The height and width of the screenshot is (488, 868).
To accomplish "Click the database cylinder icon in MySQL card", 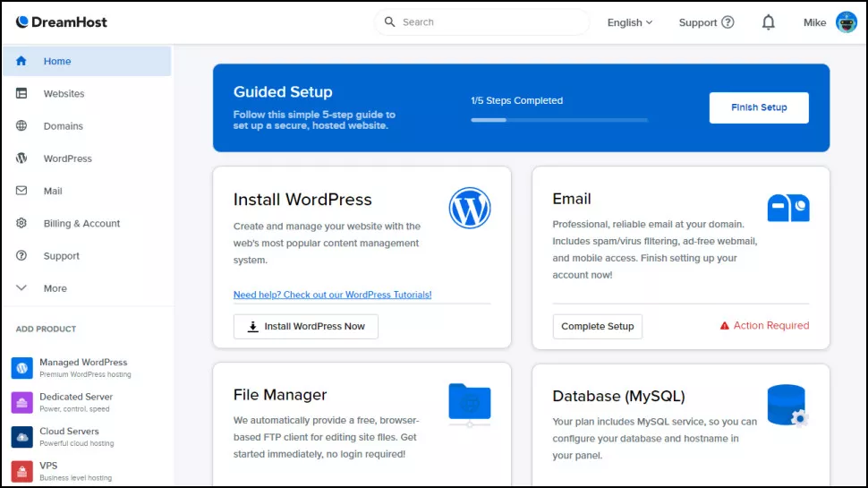I will pyautogui.click(x=787, y=406).
